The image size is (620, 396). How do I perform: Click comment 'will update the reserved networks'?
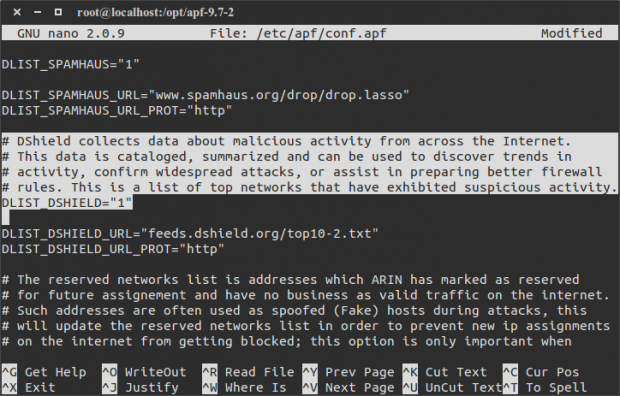click(x=306, y=326)
